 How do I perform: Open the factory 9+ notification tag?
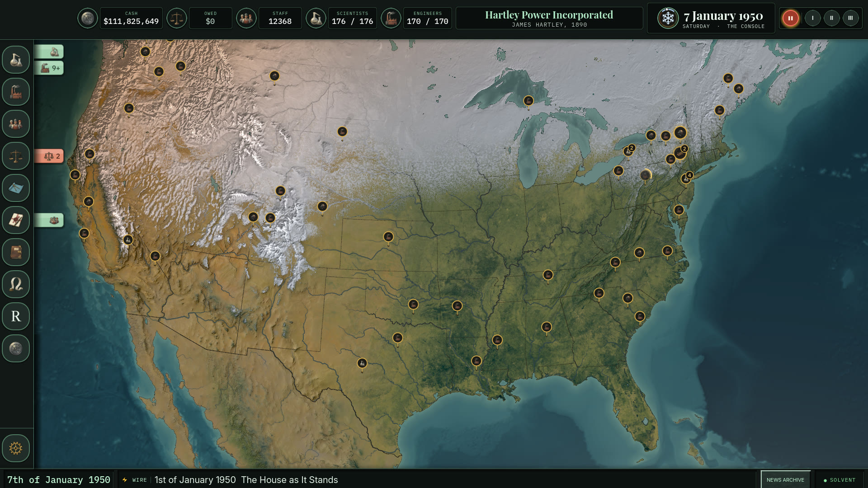point(49,68)
